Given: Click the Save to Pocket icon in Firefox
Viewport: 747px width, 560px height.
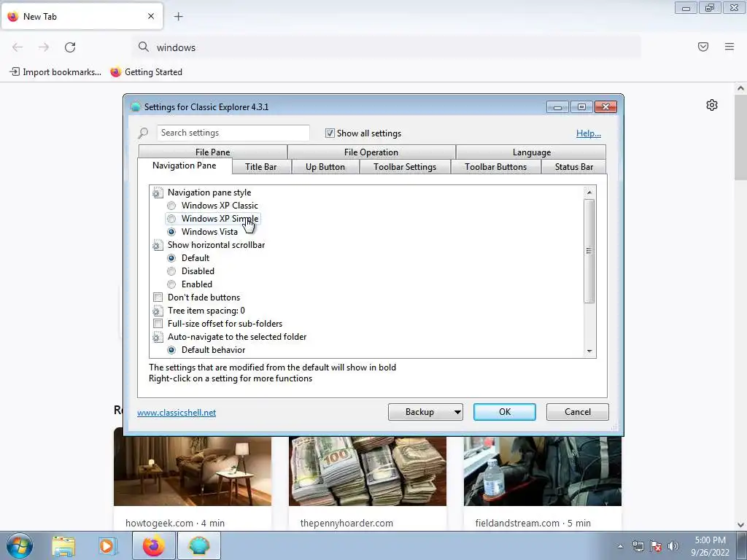Looking at the screenshot, I should 703,47.
